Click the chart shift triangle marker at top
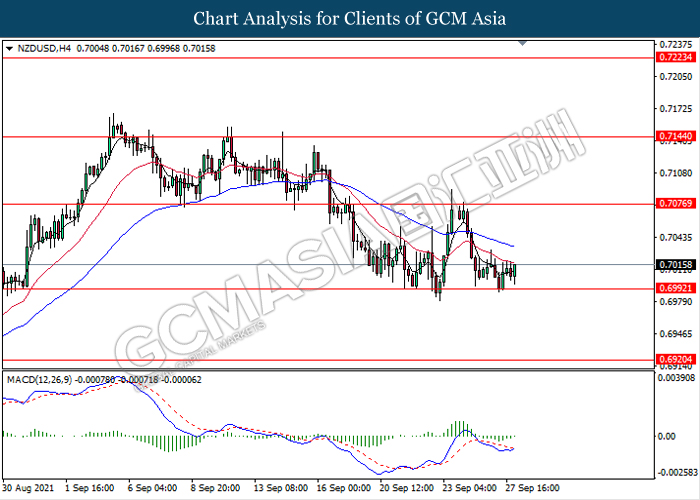The height and width of the screenshot is (500, 700). tap(522, 43)
